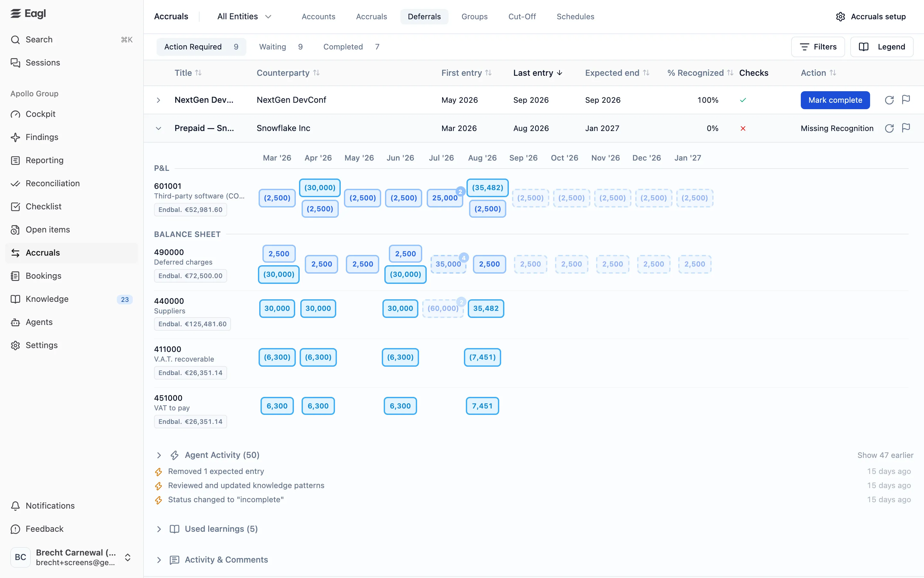This screenshot has height=578, width=924.
Task: Click flag icon on Snowflake Inc row
Action: pos(906,128)
